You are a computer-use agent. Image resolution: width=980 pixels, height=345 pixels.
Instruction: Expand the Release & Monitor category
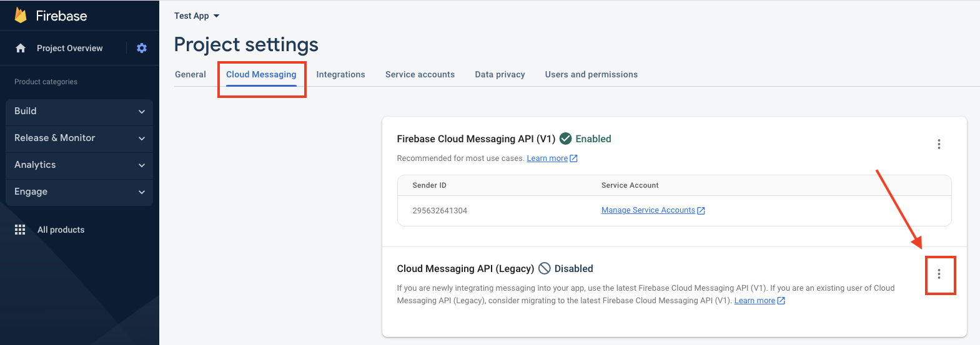(x=79, y=138)
